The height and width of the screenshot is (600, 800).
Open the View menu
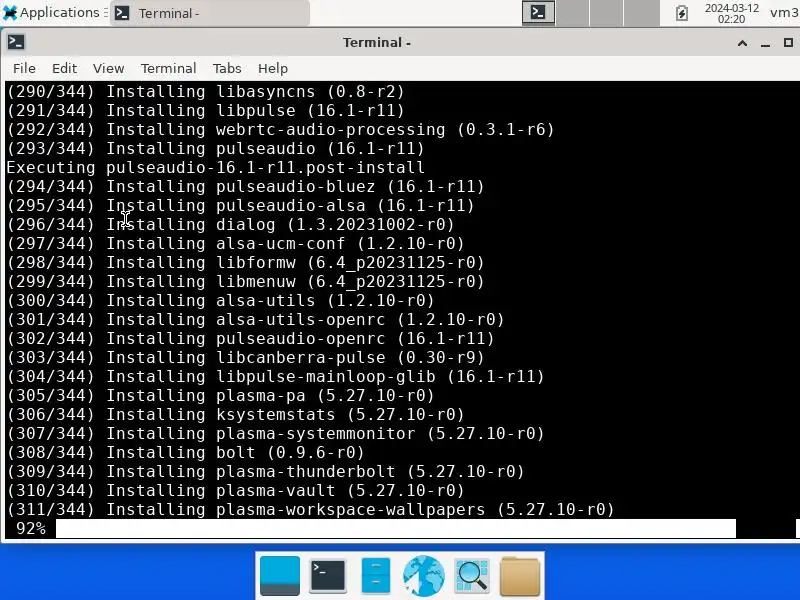pos(108,68)
